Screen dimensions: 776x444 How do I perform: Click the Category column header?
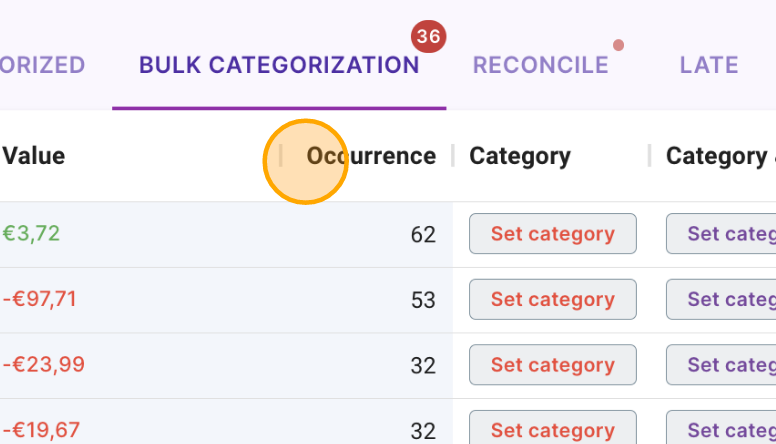(x=519, y=156)
